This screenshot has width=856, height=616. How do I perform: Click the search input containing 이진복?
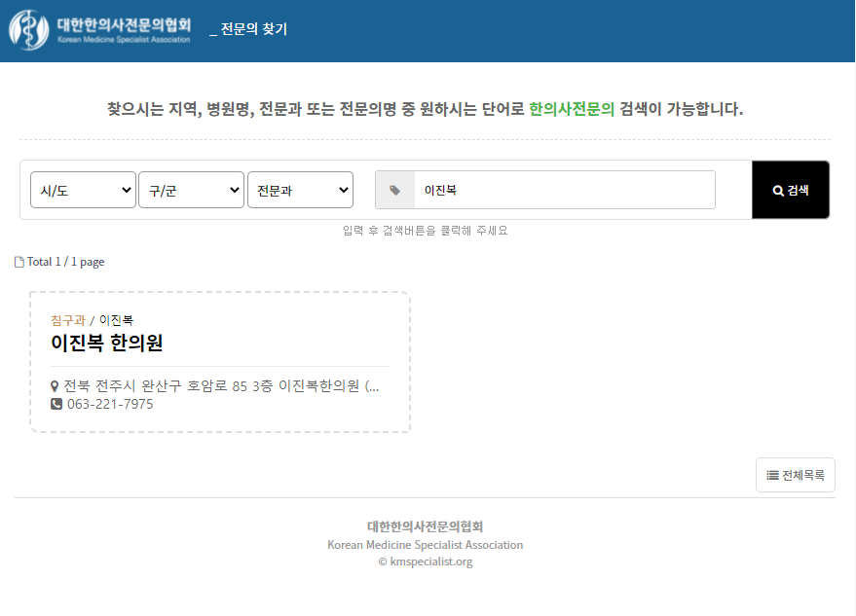tap(565, 190)
